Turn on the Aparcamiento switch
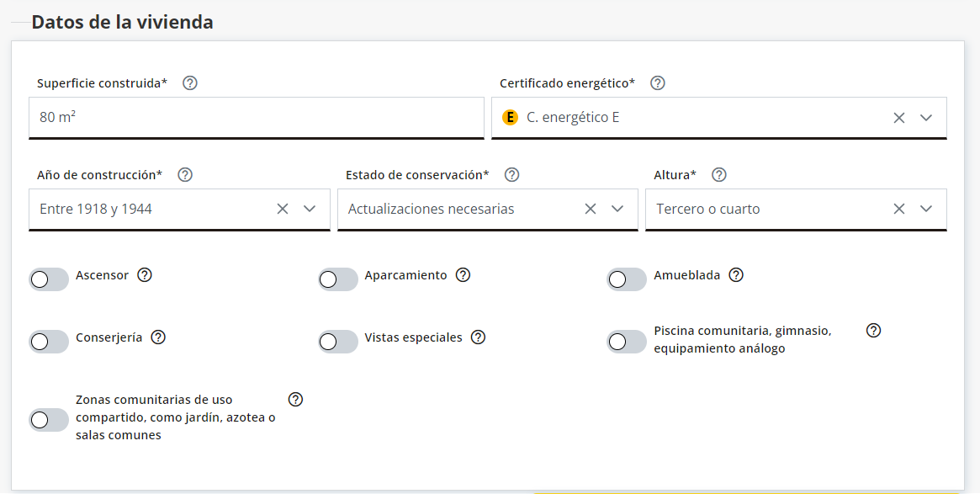Viewport: 980px width, 494px height. (x=338, y=279)
